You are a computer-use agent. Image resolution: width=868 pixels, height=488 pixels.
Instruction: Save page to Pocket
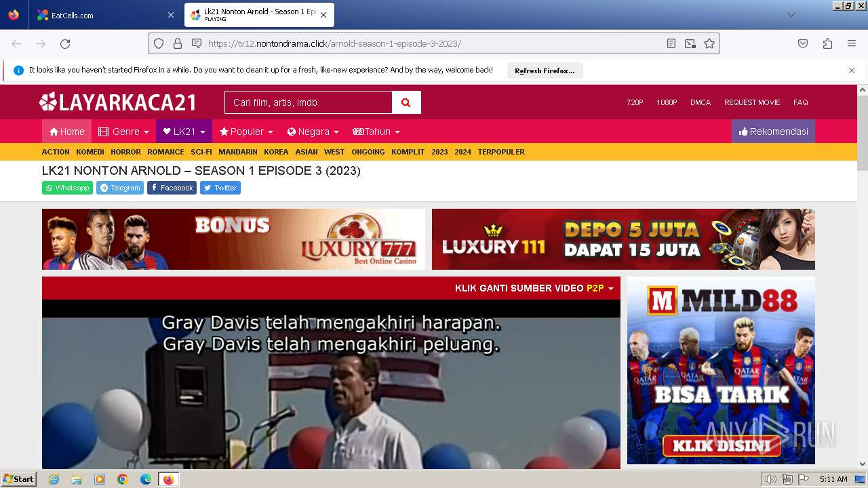click(803, 43)
